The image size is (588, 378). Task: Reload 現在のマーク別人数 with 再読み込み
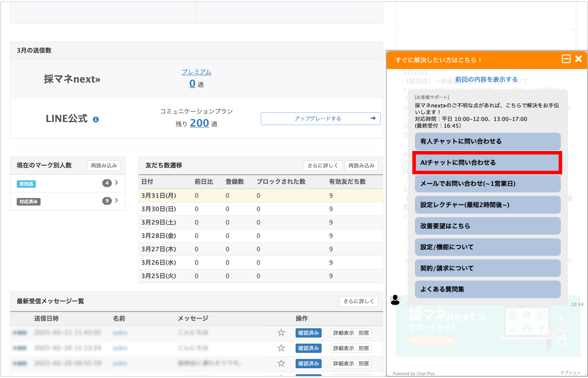click(104, 165)
